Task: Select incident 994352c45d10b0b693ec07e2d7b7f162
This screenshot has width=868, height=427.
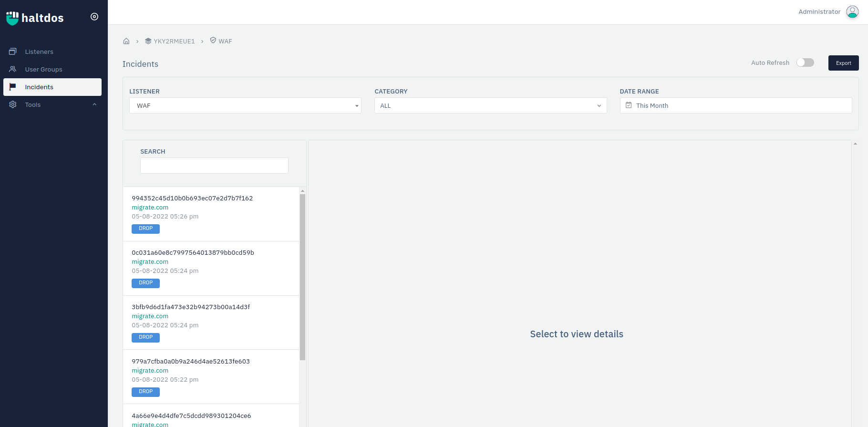Action: [211, 214]
